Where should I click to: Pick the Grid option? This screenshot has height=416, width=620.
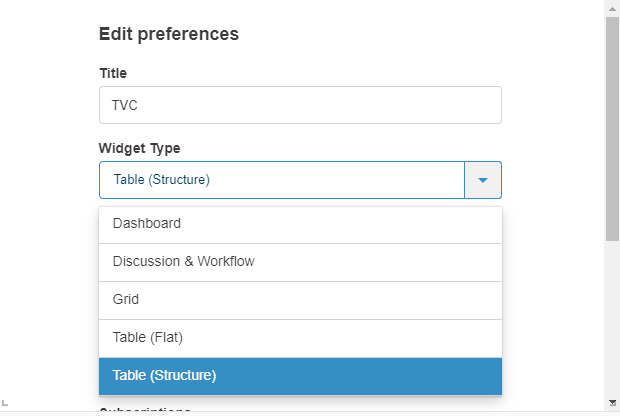click(x=300, y=300)
